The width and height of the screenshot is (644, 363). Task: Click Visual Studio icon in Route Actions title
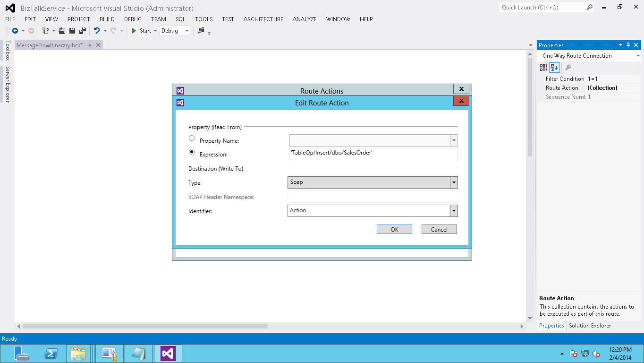(180, 91)
